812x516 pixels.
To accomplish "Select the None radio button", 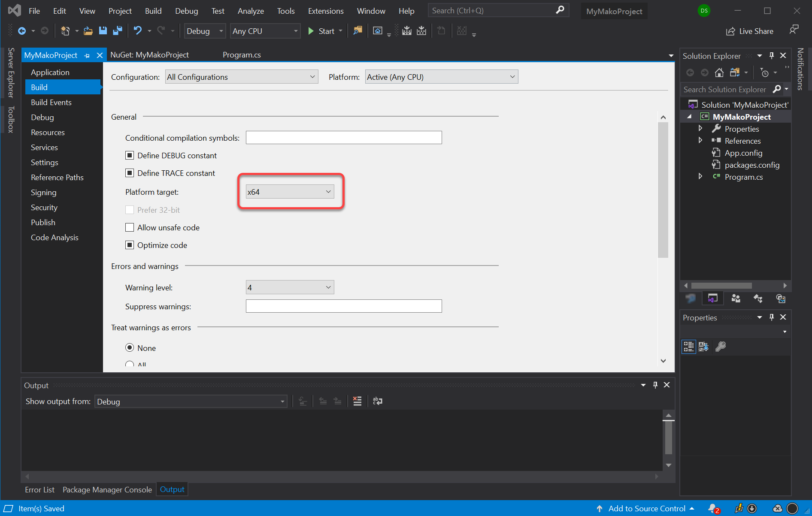I will [130, 347].
